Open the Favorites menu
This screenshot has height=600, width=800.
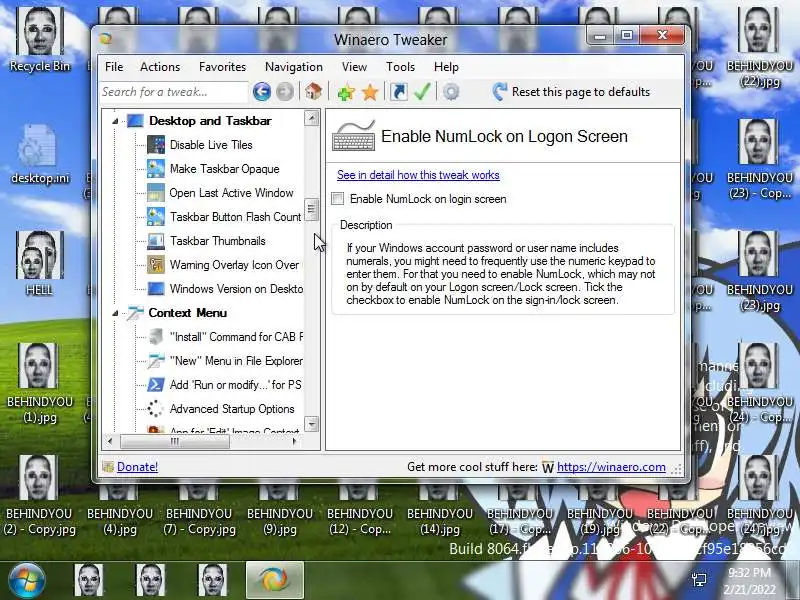click(x=222, y=67)
